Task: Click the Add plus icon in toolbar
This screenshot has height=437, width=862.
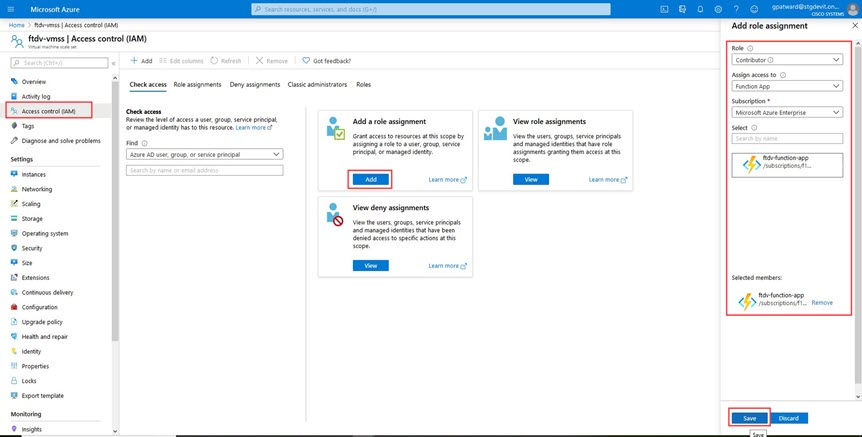Action: pyautogui.click(x=141, y=60)
